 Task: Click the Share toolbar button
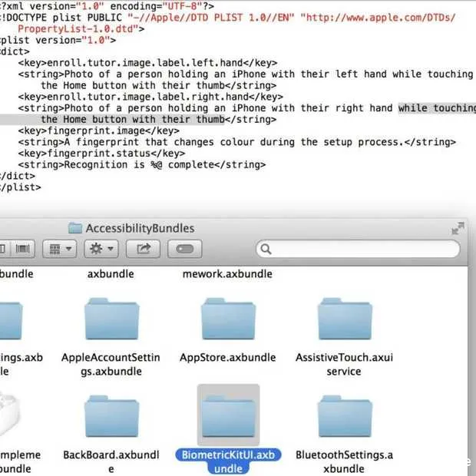[x=143, y=249]
